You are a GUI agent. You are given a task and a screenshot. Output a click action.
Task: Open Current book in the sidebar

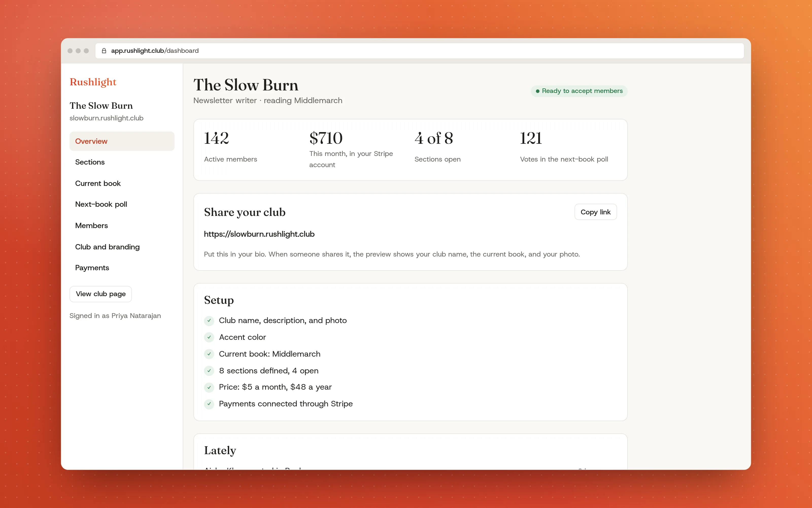tap(122, 183)
